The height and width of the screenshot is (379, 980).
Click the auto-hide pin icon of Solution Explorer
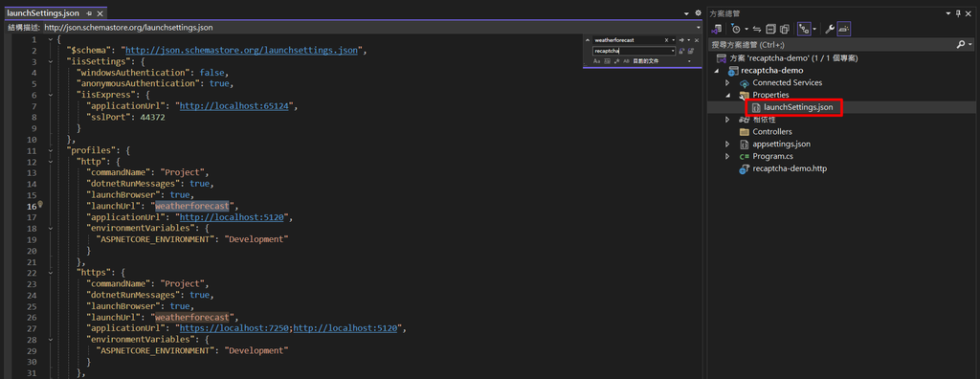(958, 13)
